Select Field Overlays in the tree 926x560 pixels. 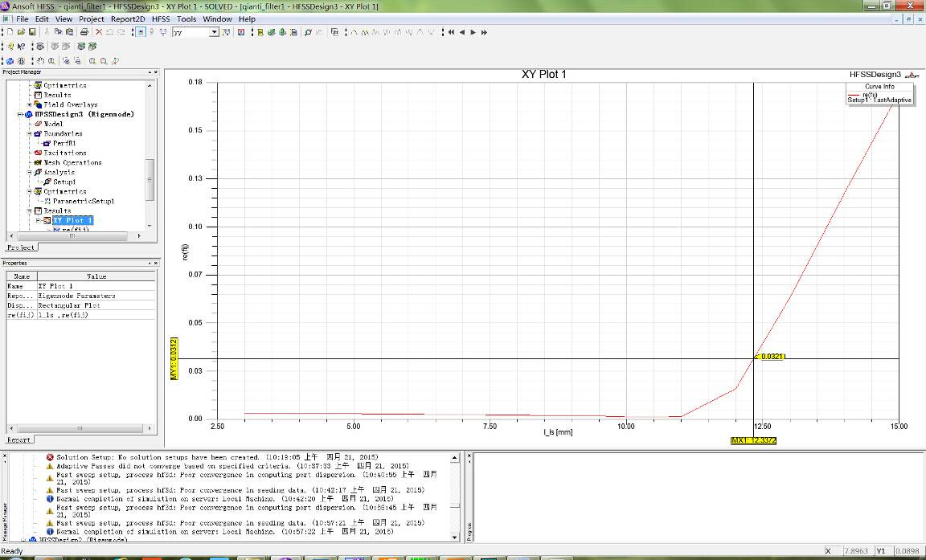70,105
